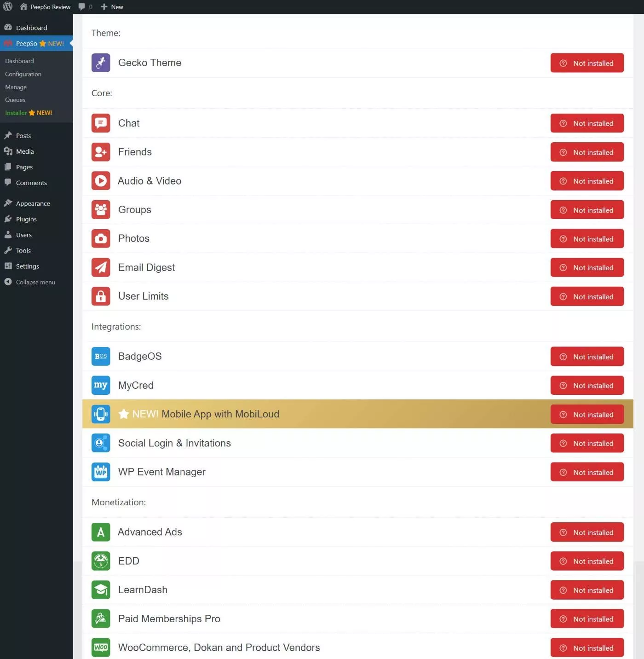Open the New content menu

click(x=112, y=7)
